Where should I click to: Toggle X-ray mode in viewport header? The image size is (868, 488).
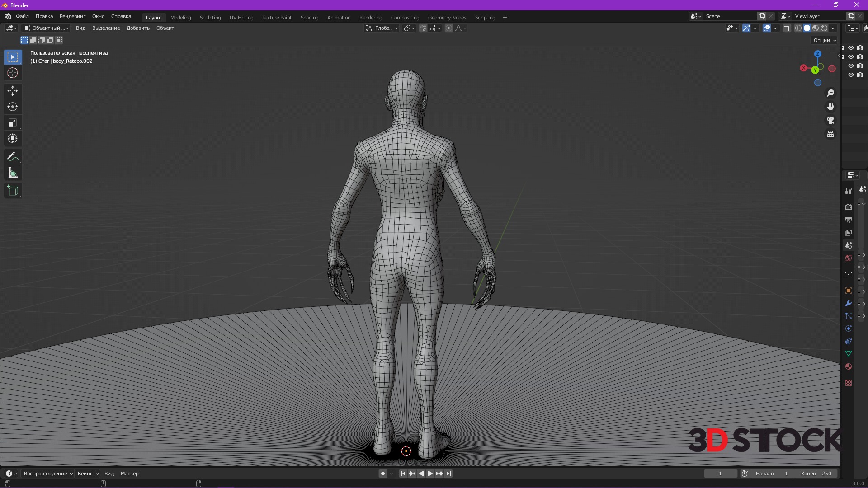[787, 28]
